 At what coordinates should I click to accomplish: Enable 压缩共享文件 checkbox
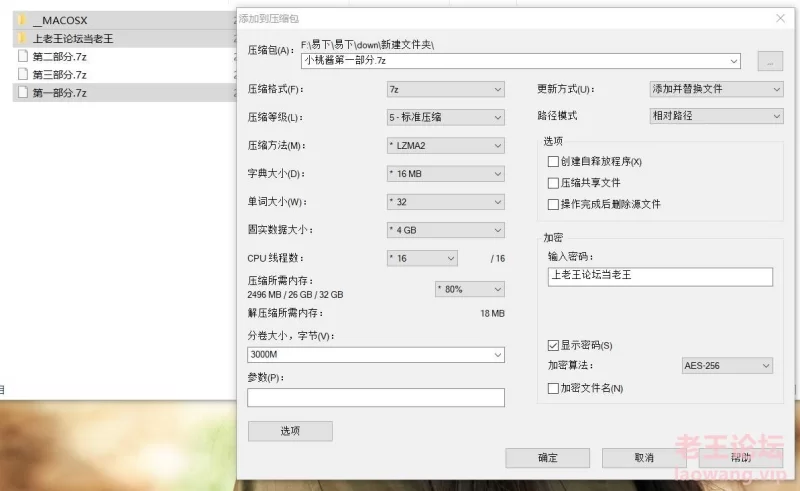pos(553,183)
